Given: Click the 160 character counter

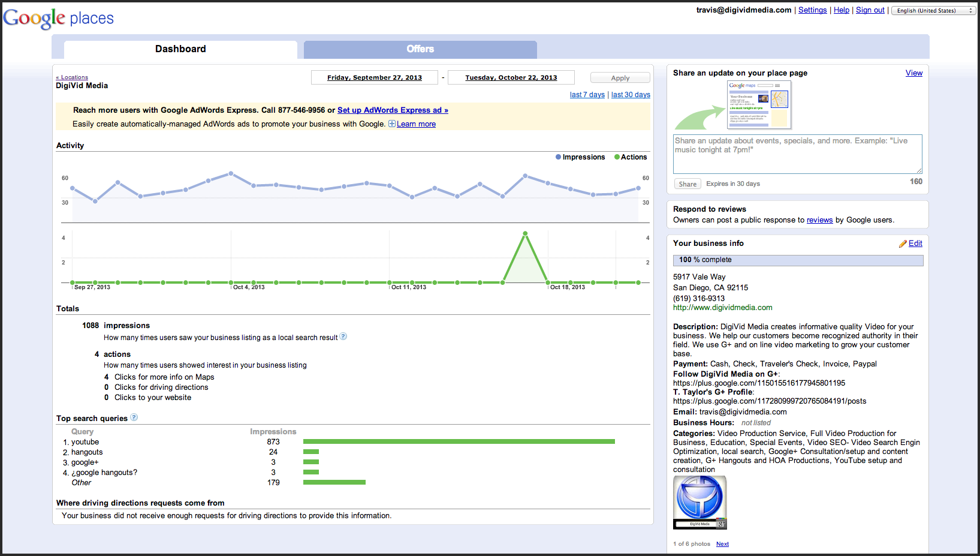Looking at the screenshot, I should pyautogui.click(x=916, y=182).
